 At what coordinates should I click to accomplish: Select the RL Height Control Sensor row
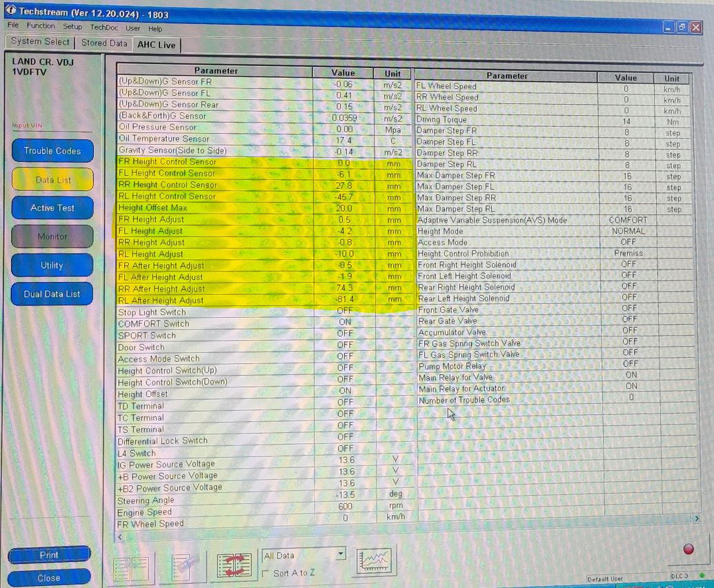click(x=264, y=196)
